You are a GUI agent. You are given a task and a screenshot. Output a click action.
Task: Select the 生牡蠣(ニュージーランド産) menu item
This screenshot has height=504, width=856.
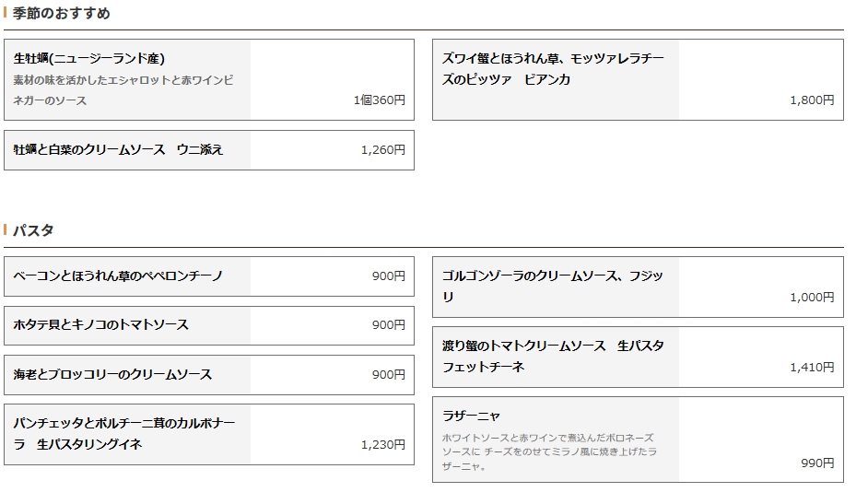point(209,80)
